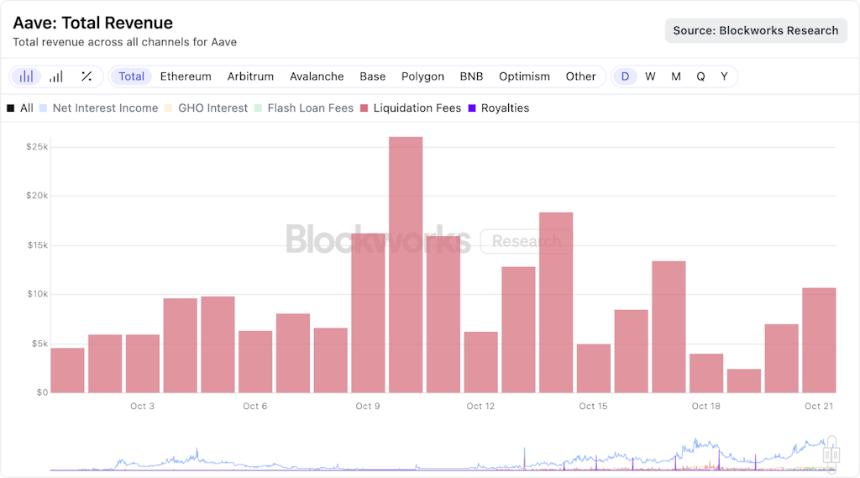
Task: Hide the Liquidation Fees series
Action: 415,108
